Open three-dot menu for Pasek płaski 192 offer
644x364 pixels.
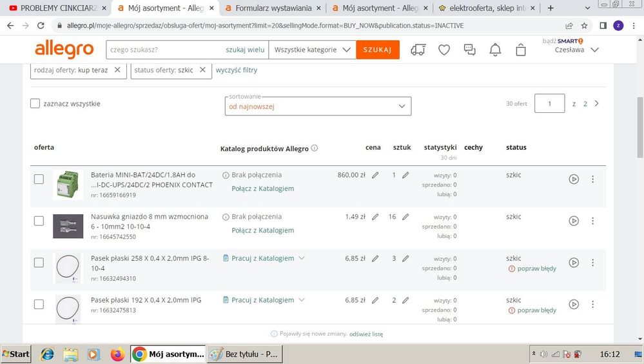click(x=592, y=305)
